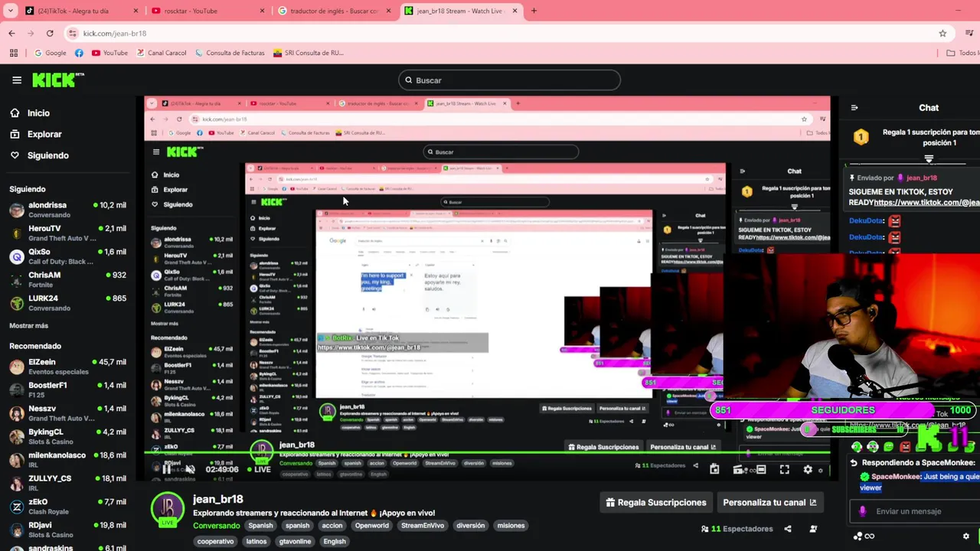Open the Facebook bookmark icon
This screenshot has height=551, width=980.
(x=79, y=53)
